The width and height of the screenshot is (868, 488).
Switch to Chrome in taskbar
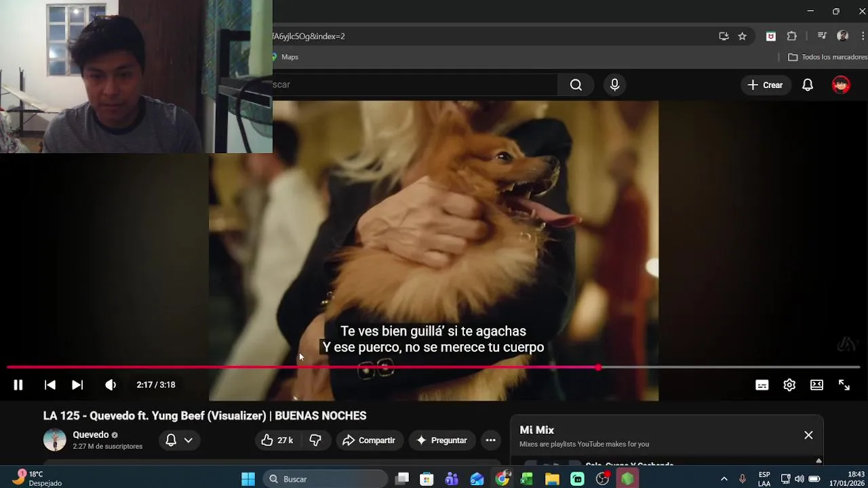pos(502,479)
